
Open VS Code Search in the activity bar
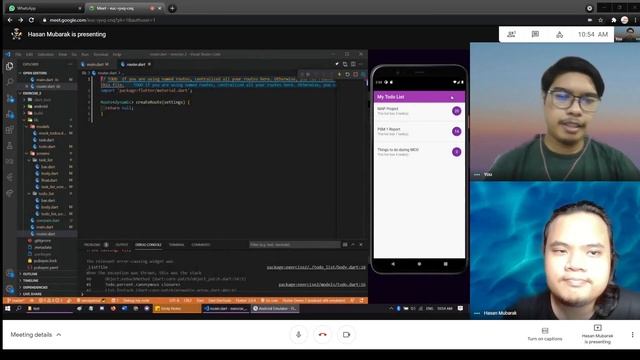click(x=10, y=82)
